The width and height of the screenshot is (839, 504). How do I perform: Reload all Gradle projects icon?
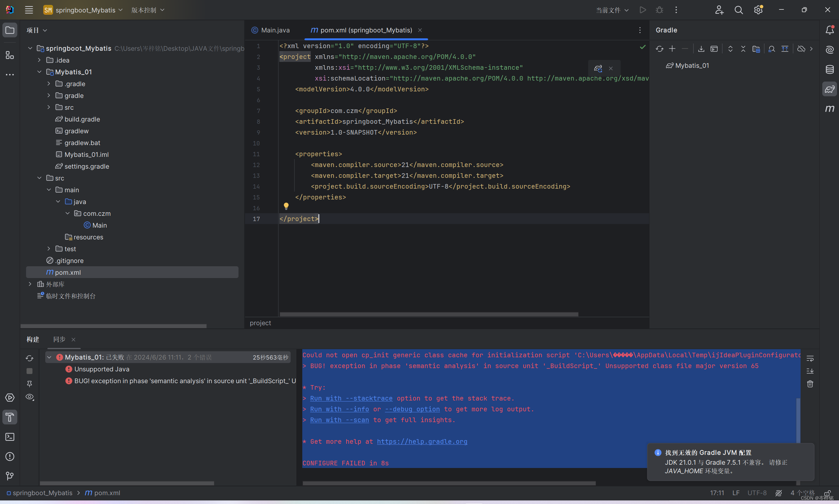[x=659, y=49]
